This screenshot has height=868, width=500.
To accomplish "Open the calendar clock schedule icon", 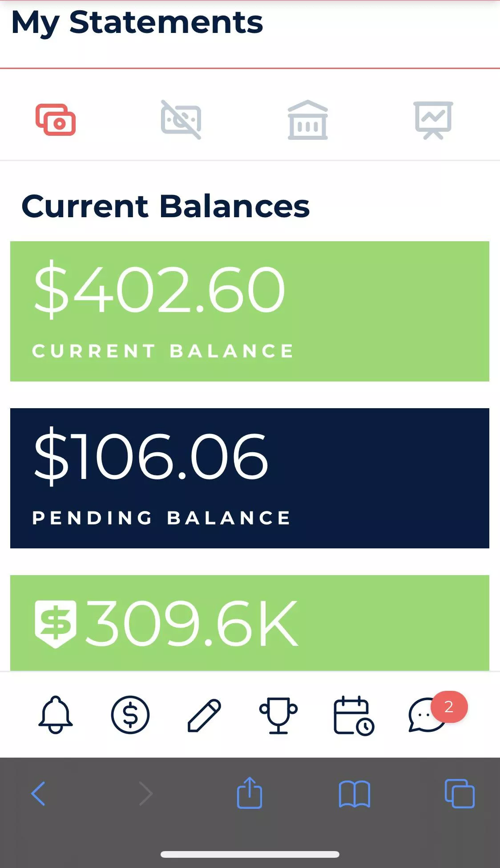I will click(x=353, y=715).
